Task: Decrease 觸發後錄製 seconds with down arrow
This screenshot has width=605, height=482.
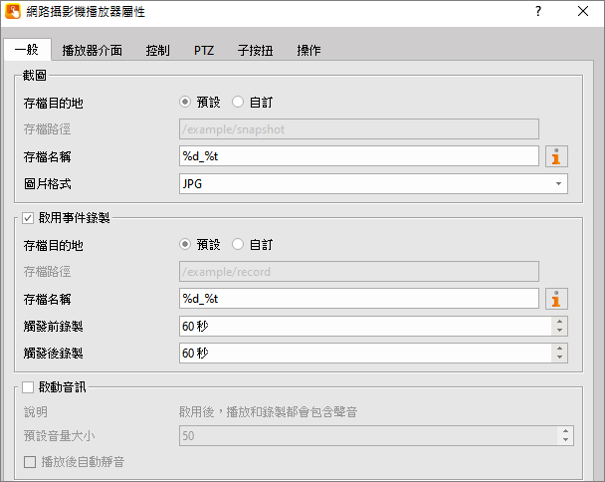Action: [560, 358]
